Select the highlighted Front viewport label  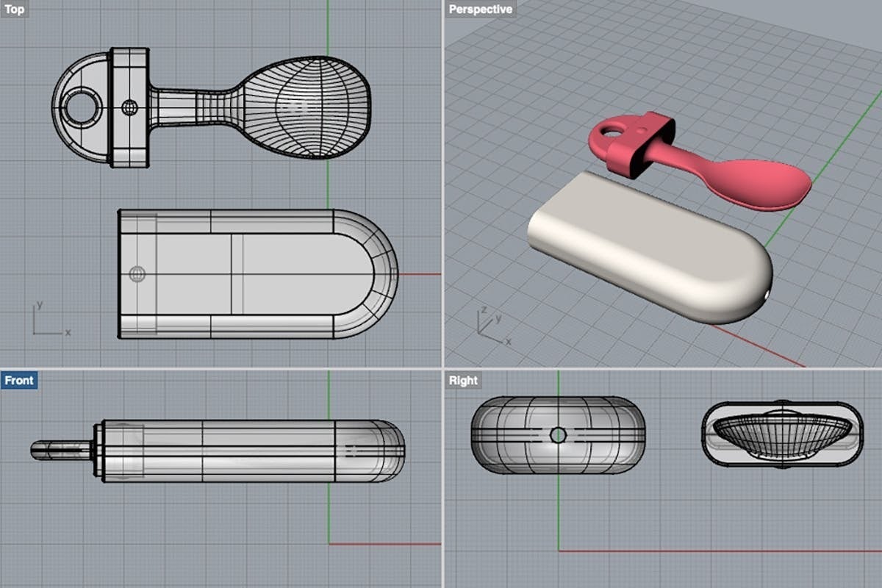pyautogui.click(x=19, y=380)
